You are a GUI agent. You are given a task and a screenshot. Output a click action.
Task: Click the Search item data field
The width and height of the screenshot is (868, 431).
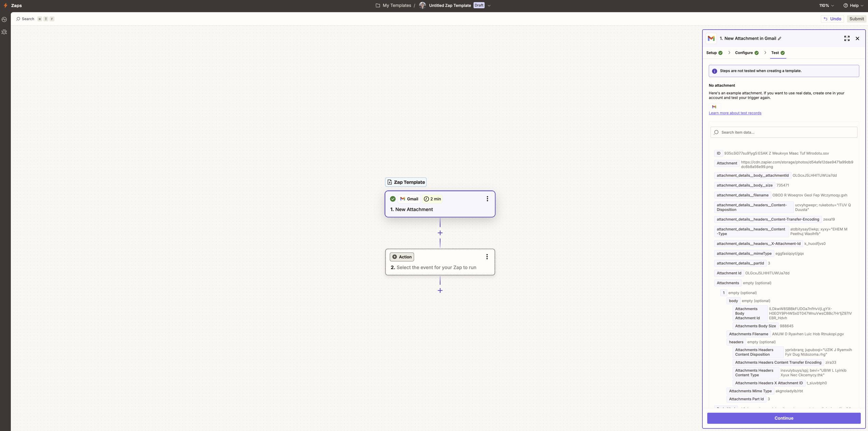(783, 132)
